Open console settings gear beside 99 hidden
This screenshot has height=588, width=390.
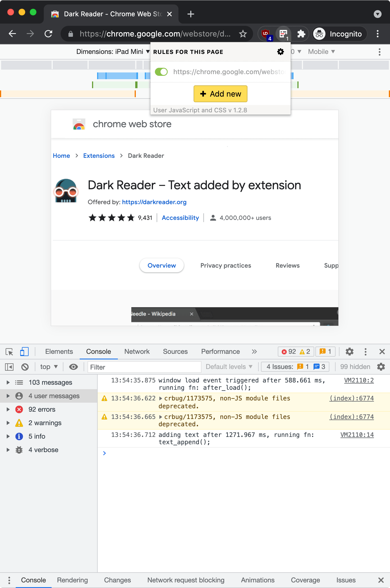coord(381,367)
